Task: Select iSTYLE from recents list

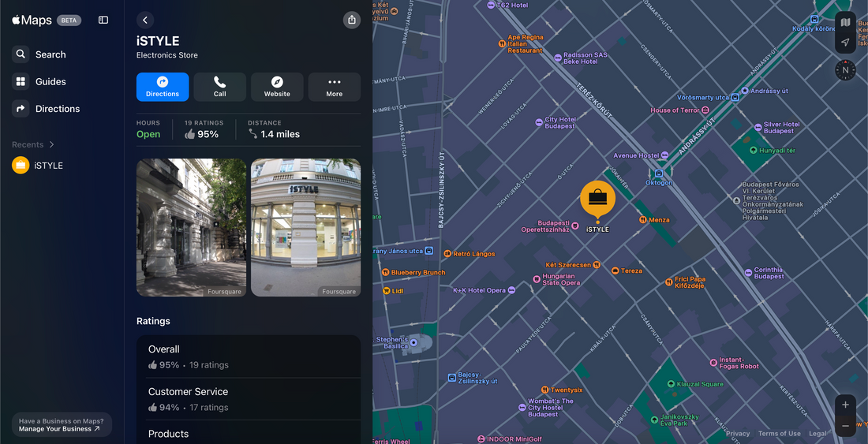Action: click(47, 166)
